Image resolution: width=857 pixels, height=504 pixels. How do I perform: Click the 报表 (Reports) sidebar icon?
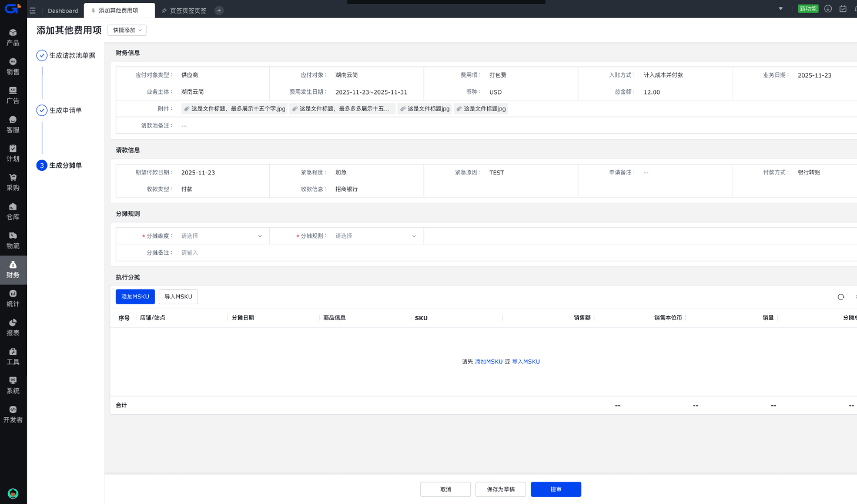tap(13, 327)
